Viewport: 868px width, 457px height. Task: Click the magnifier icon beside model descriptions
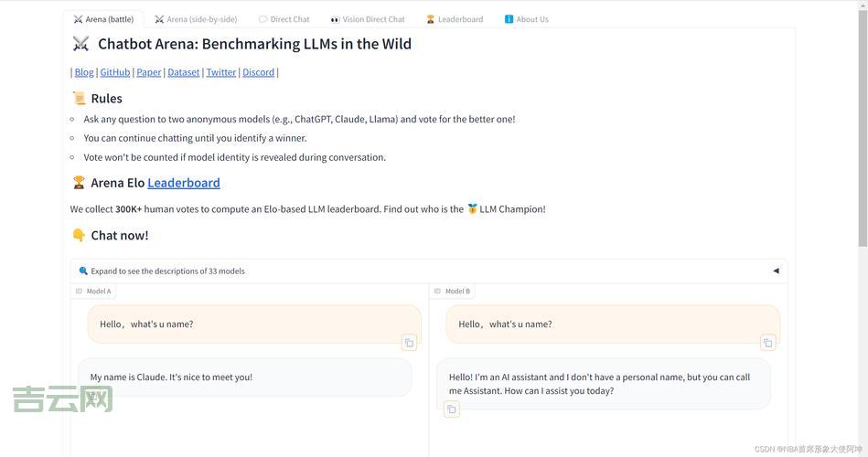[x=83, y=271]
